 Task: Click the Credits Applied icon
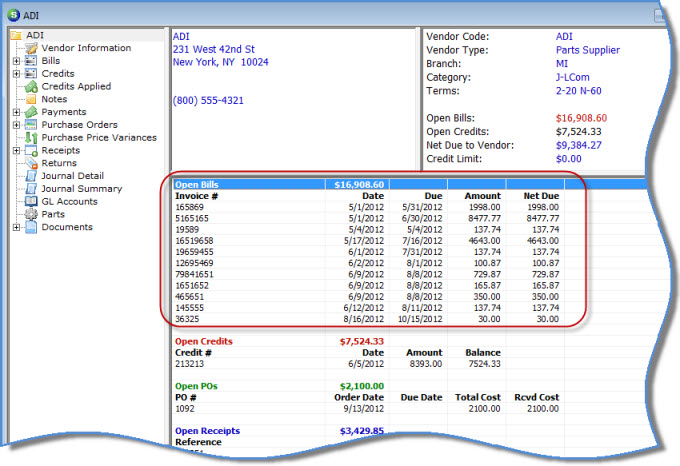pyautogui.click(x=31, y=86)
